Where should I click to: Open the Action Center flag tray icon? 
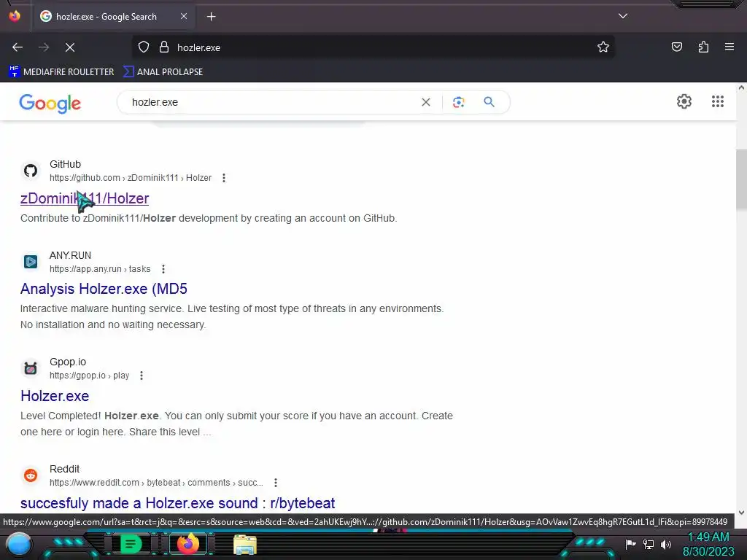630,544
